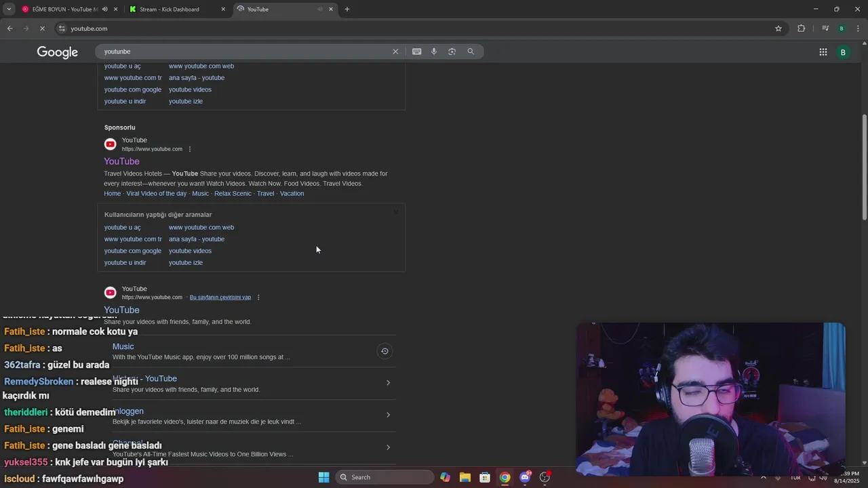Close the active YouTube tab
This screenshot has width=868, height=488.
[x=331, y=9]
